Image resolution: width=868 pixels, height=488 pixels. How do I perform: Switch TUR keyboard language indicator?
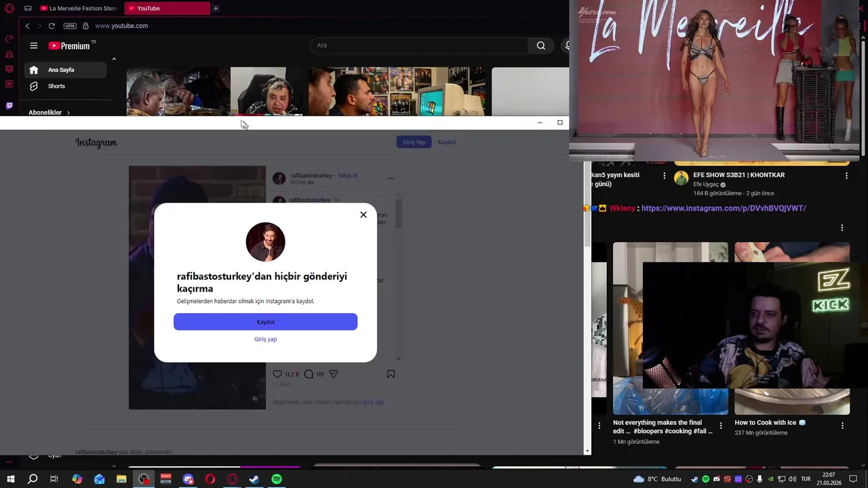(806, 479)
